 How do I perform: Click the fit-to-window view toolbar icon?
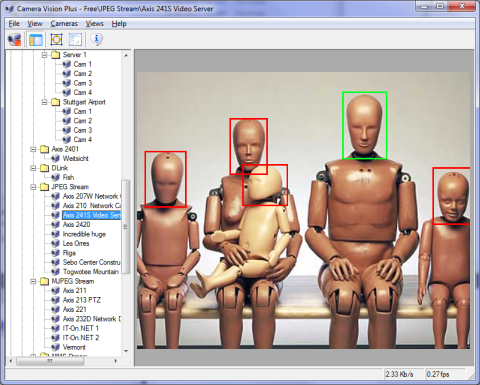pyautogui.click(x=56, y=40)
